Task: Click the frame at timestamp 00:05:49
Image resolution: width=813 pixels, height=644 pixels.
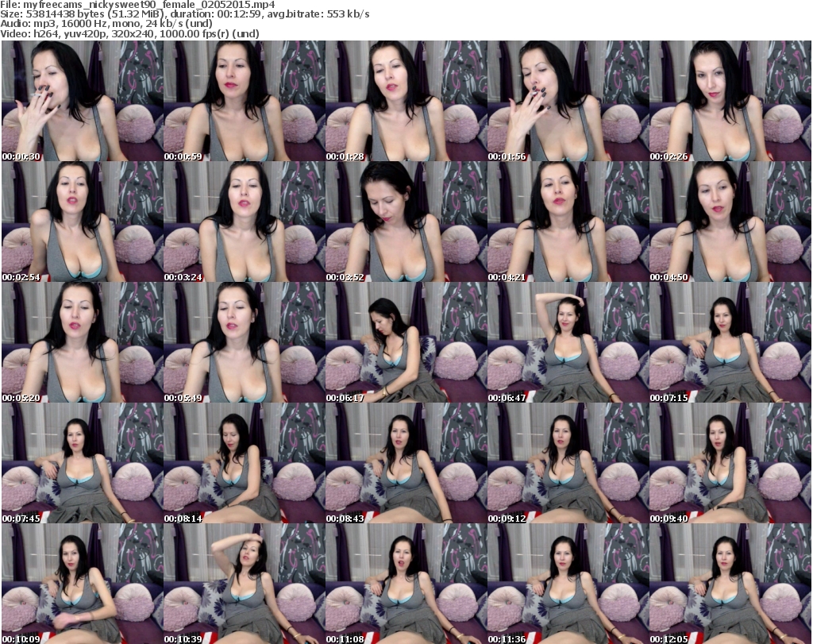Action: point(245,342)
